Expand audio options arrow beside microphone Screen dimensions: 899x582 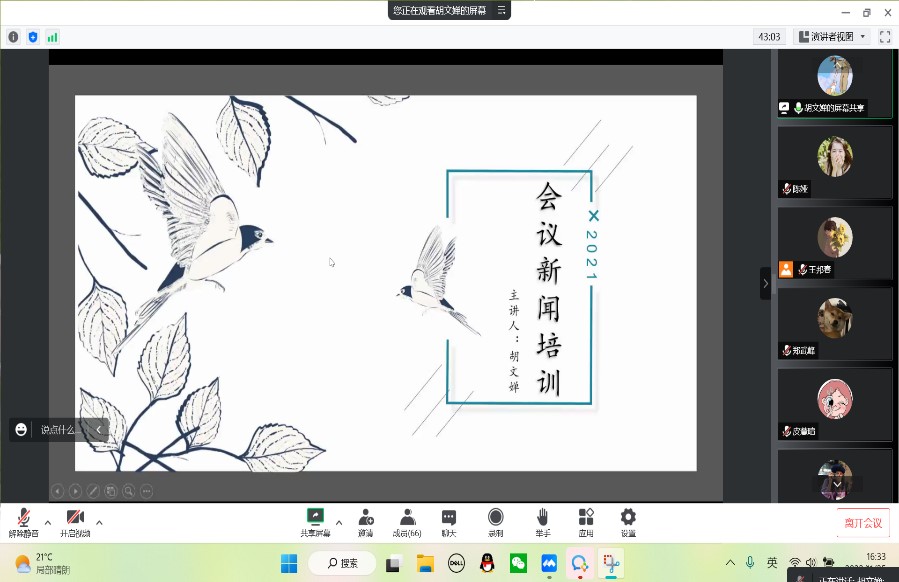coord(48,522)
